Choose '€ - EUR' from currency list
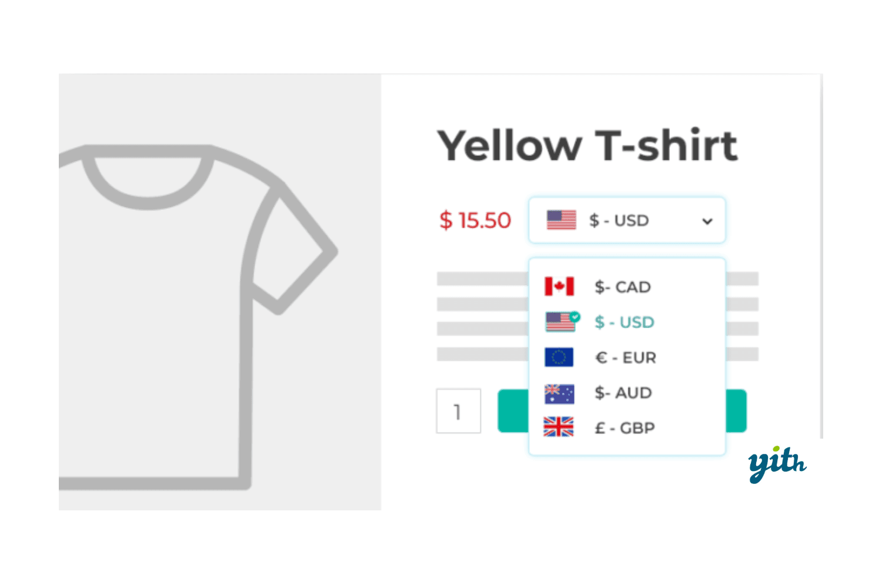Image resolution: width=882 pixels, height=588 pixels. 626,358
